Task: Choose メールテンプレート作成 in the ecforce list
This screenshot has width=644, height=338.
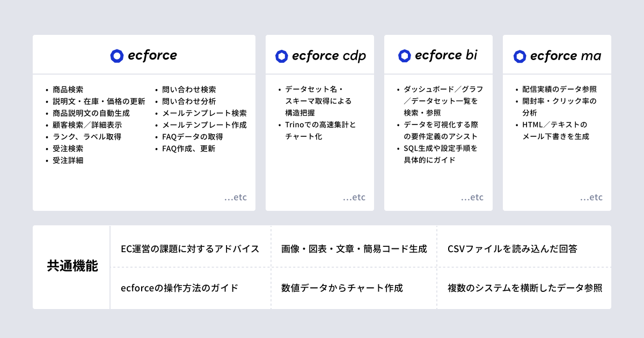Action: coord(204,125)
